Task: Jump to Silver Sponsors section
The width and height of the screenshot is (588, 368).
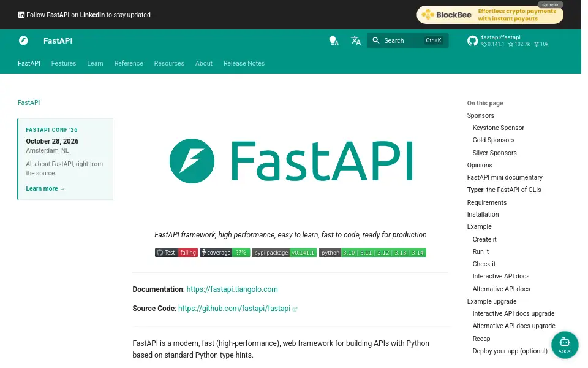Action: (x=495, y=153)
